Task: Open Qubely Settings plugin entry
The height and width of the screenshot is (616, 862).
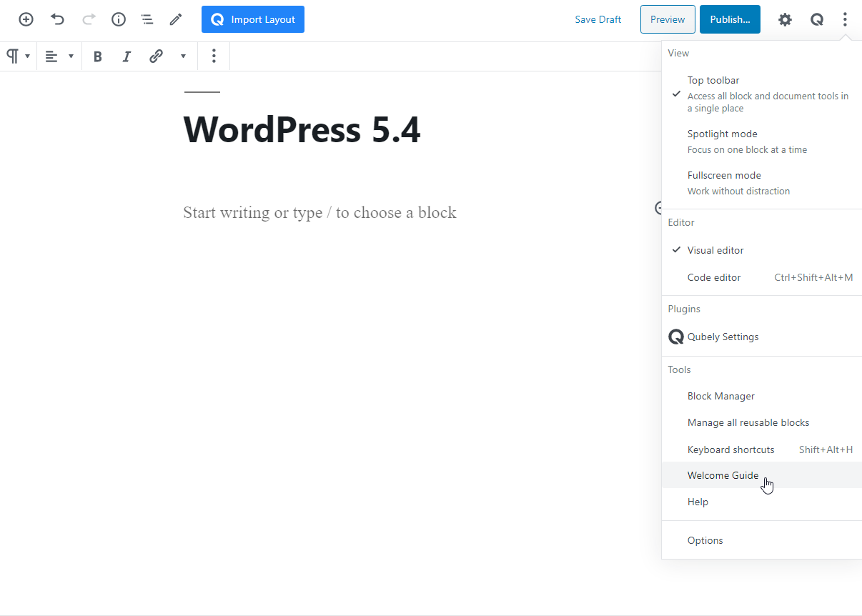Action: [x=762, y=337]
